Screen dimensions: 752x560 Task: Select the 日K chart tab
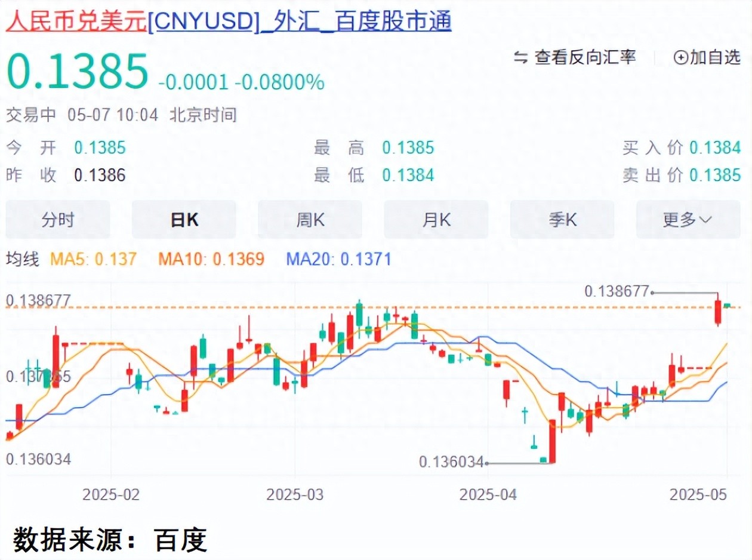(x=184, y=220)
